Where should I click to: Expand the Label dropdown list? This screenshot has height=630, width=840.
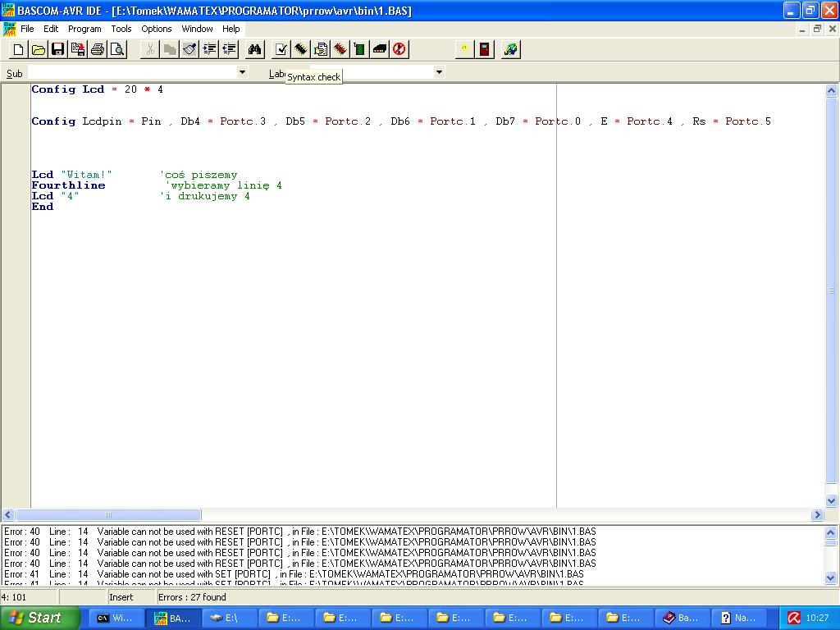439,72
